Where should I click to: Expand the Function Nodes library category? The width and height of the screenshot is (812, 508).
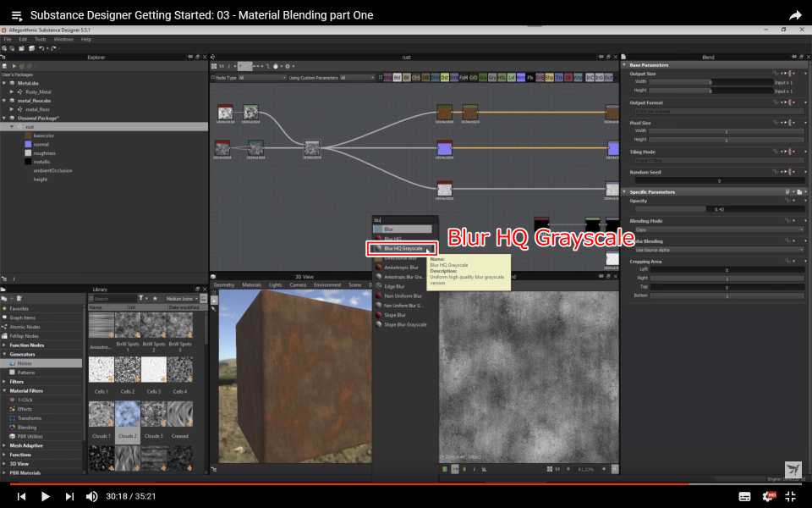pyautogui.click(x=5, y=345)
